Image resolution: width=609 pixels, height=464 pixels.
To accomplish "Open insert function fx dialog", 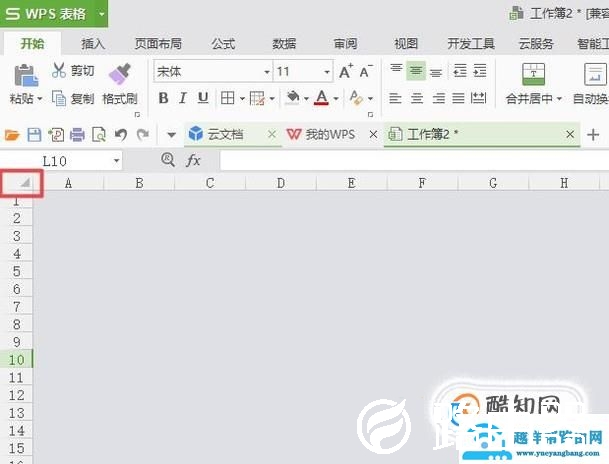I will point(193,160).
